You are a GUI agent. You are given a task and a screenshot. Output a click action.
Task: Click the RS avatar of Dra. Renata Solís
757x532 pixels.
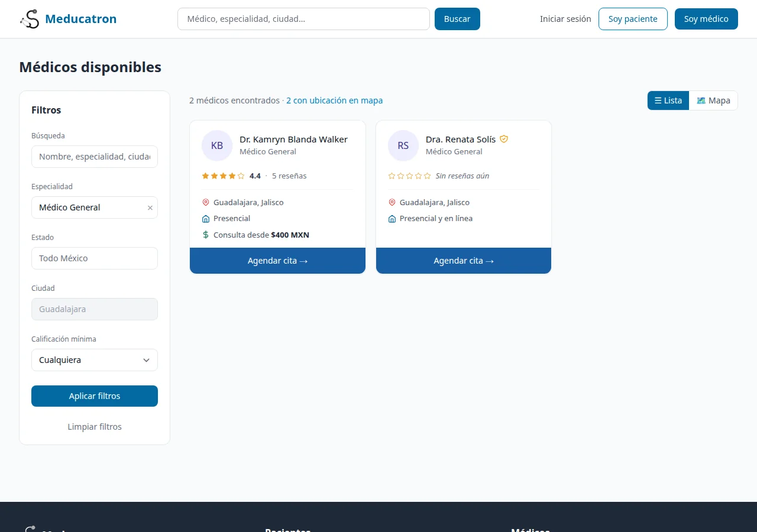[403, 145]
